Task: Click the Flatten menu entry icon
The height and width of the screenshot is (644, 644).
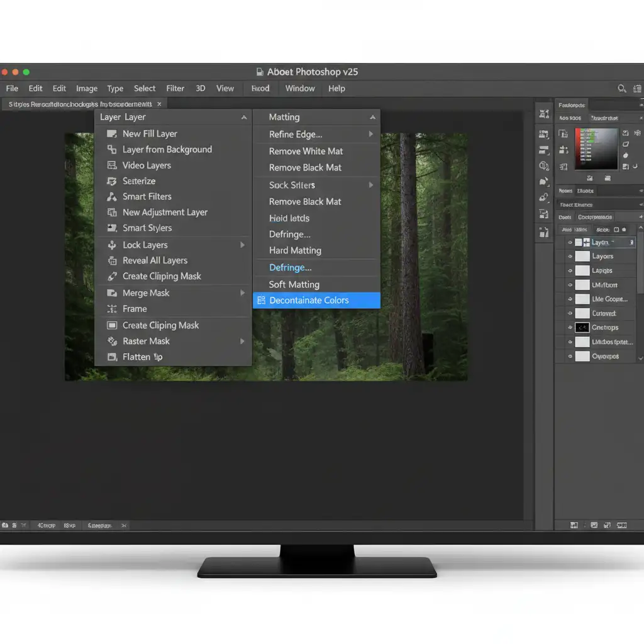Action: pos(112,357)
